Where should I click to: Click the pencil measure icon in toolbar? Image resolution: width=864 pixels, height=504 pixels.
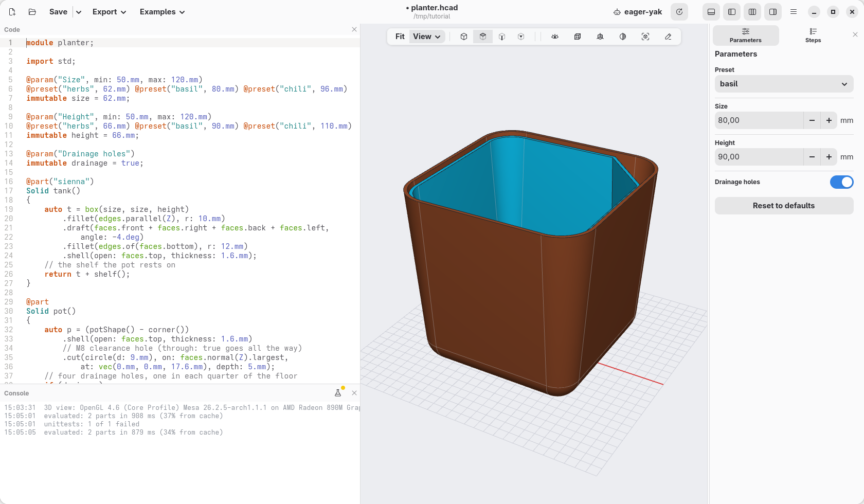[x=668, y=37]
